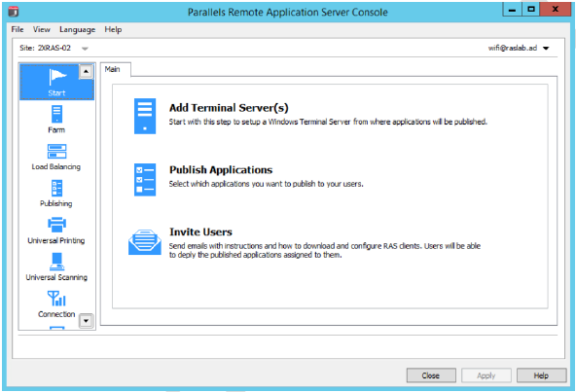Click the Help button at bottom right

[541, 375]
